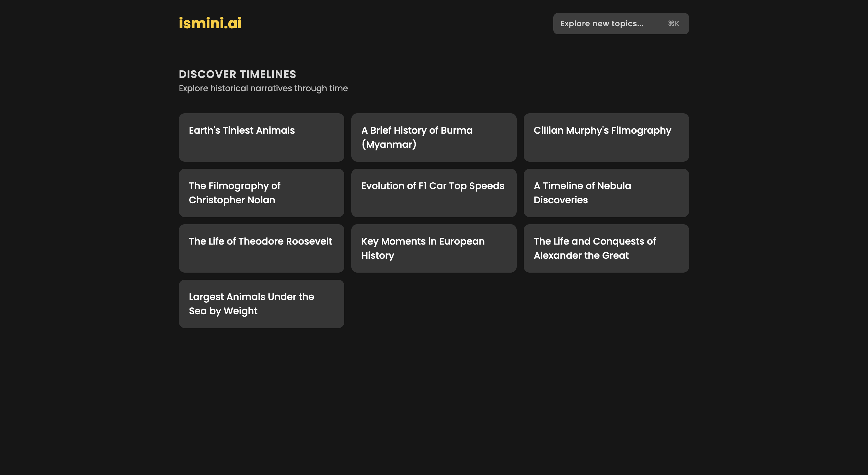Click the ⌘K shortcut badge
868x475 pixels.
pyautogui.click(x=673, y=24)
